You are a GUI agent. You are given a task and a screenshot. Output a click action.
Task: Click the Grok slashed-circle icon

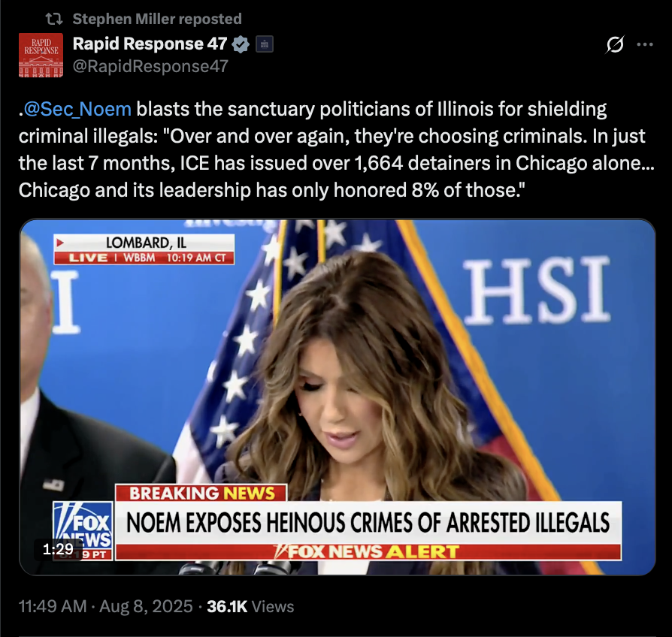(x=615, y=44)
